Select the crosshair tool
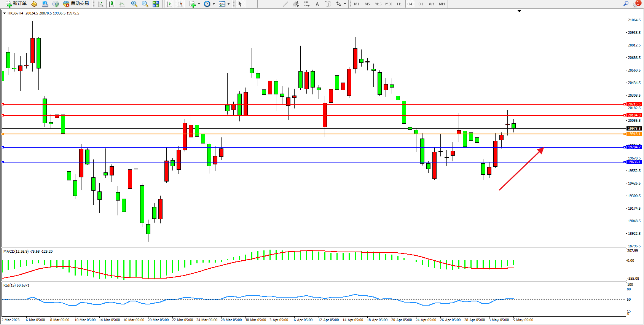The height and width of the screenshot is (325, 644). point(251,4)
